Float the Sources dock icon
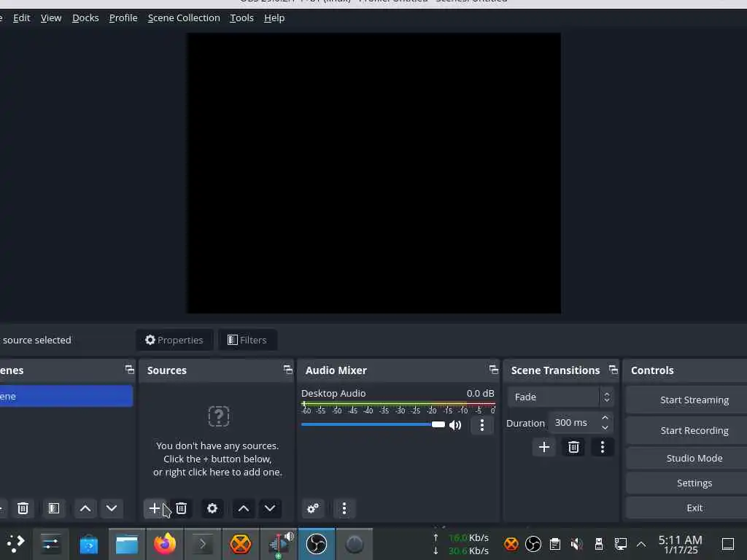 [287, 370]
